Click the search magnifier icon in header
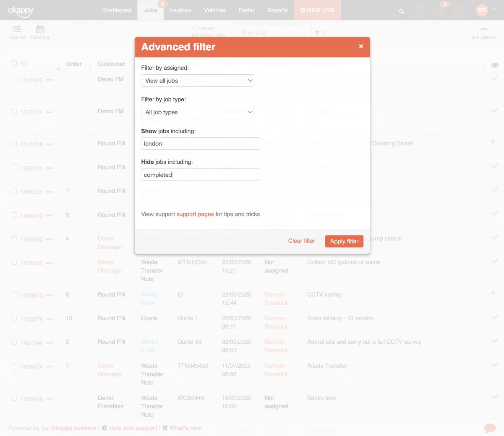Viewport: 504px width, 436px height. (x=402, y=11)
